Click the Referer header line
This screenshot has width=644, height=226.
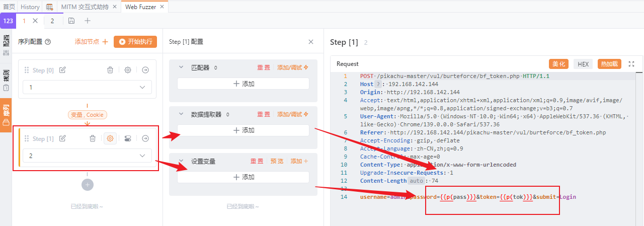483,132
